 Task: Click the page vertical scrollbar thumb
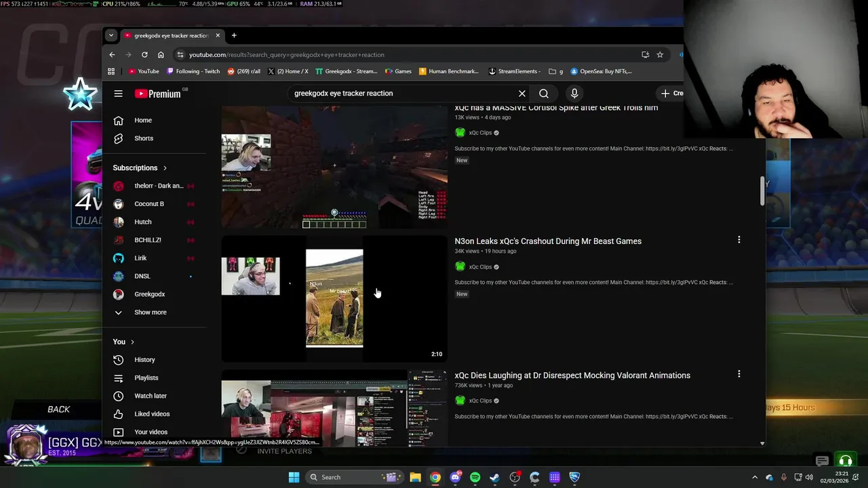pyautogui.click(x=762, y=190)
